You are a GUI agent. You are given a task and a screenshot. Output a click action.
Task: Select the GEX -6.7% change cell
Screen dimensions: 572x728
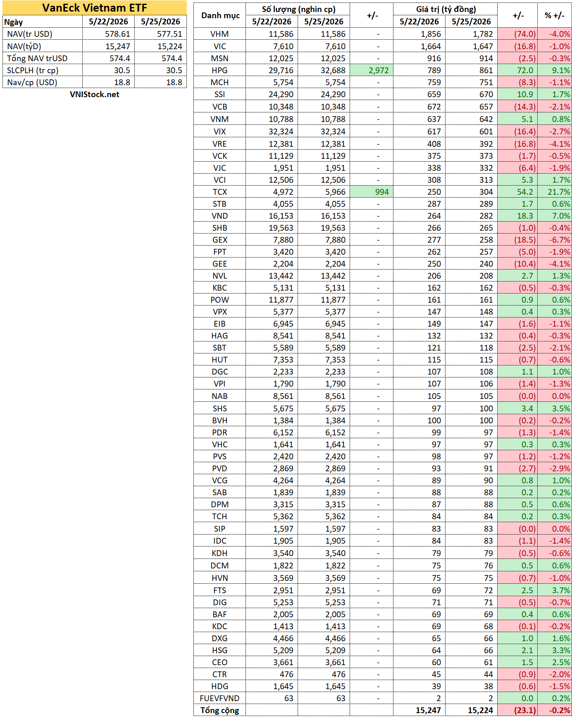pos(555,240)
